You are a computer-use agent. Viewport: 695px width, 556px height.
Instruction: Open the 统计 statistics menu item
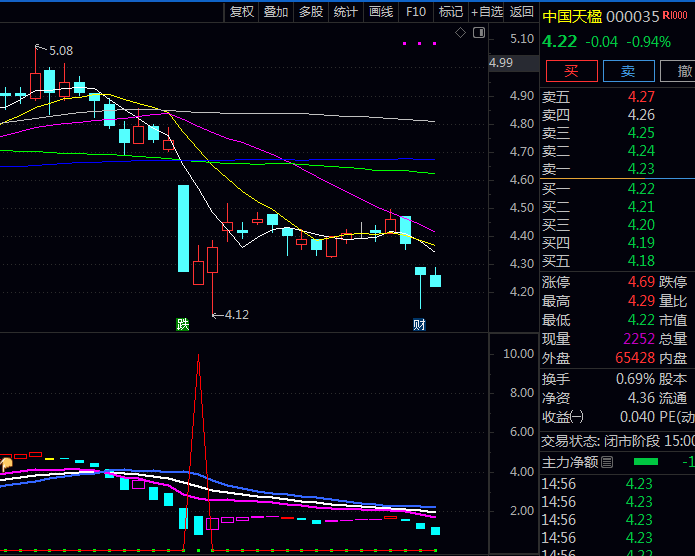346,12
